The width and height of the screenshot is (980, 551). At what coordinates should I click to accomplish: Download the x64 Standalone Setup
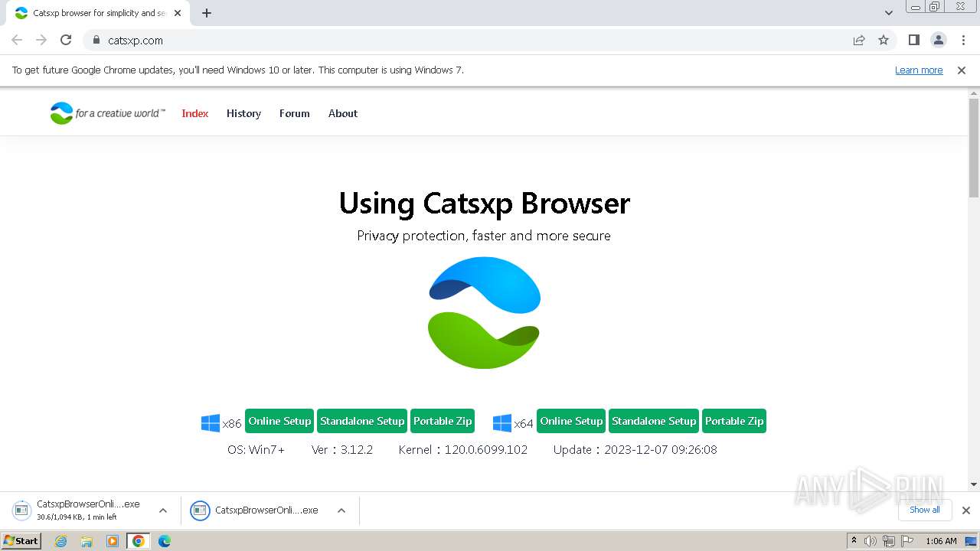coord(654,421)
